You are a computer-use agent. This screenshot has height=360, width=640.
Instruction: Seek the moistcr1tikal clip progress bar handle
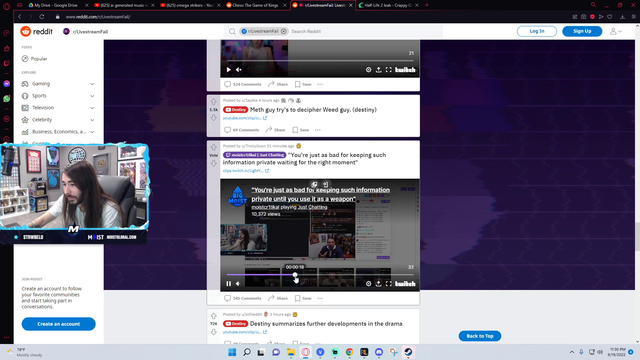295,275
